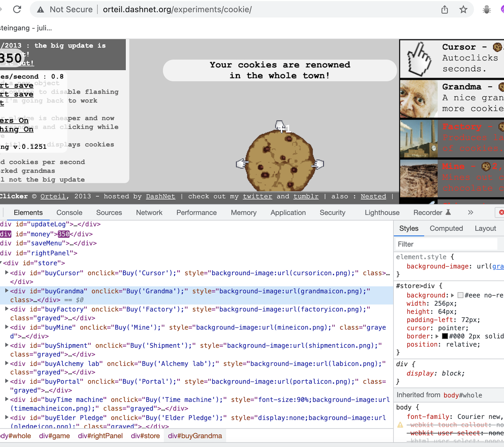Select div#buyGrandma in the breadcrumb
This screenshot has width=504, height=447.
(x=195, y=436)
